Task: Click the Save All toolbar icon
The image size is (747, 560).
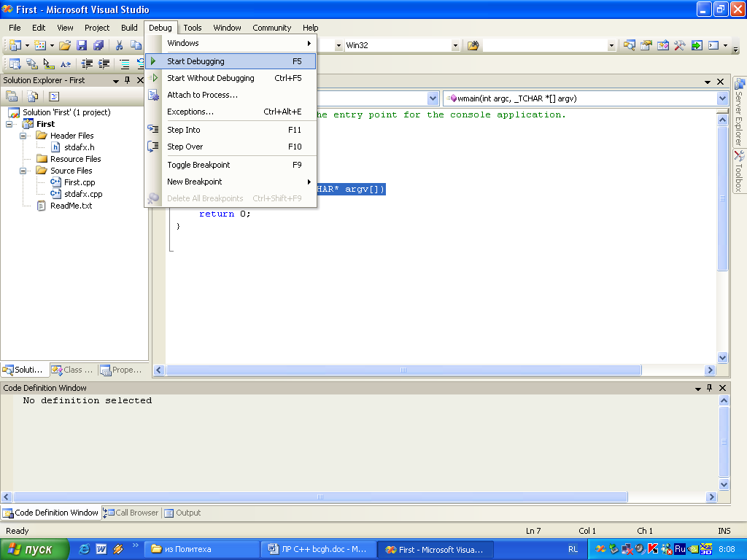Action: (97, 45)
